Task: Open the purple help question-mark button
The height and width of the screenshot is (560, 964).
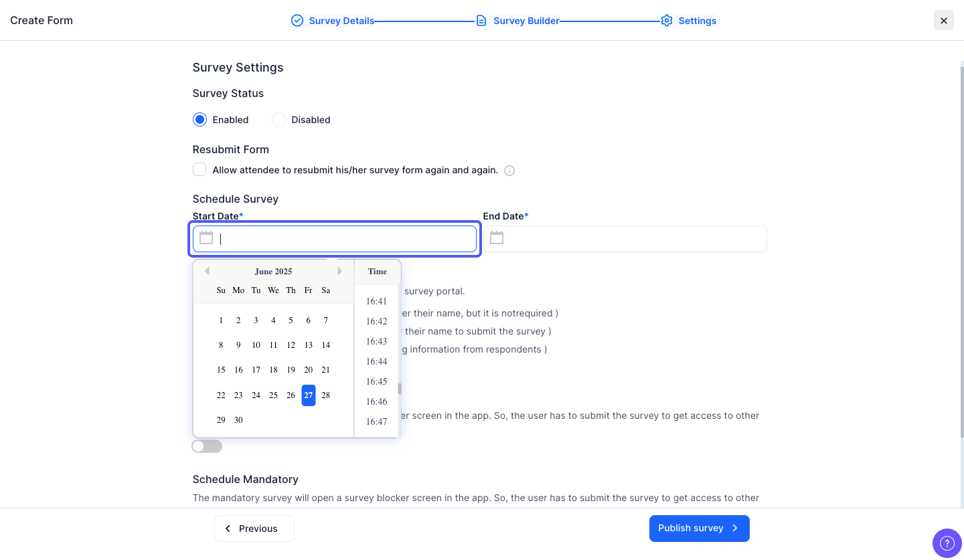Action: [947, 543]
